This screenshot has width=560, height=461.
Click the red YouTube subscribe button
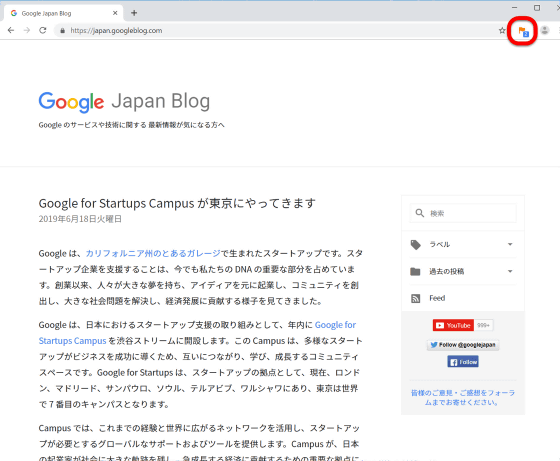(x=453, y=325)
